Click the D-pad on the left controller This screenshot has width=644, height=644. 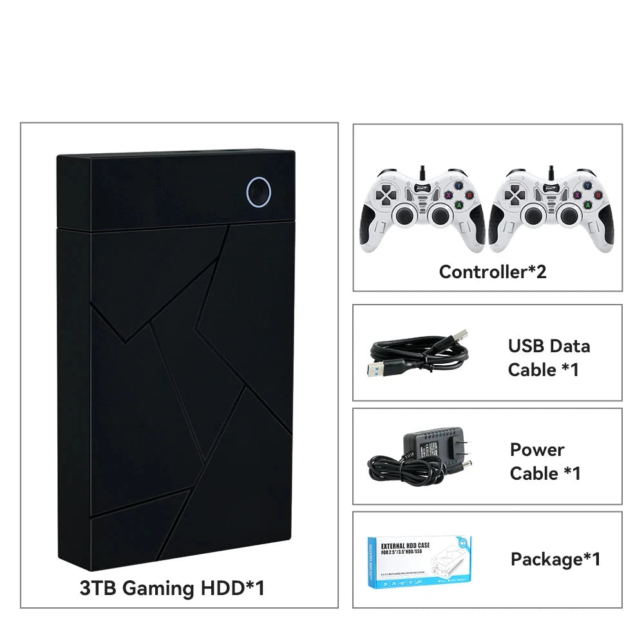pos(386,194)
